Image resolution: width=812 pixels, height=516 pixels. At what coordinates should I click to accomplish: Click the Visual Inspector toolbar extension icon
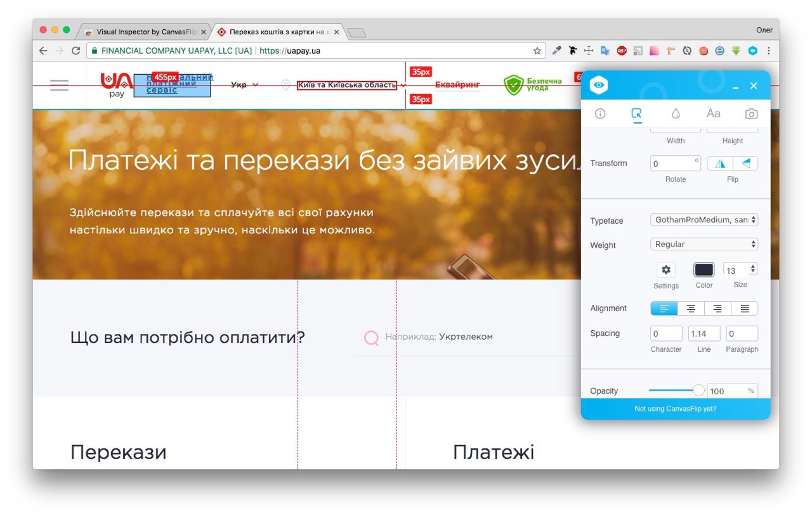(752, 51)
